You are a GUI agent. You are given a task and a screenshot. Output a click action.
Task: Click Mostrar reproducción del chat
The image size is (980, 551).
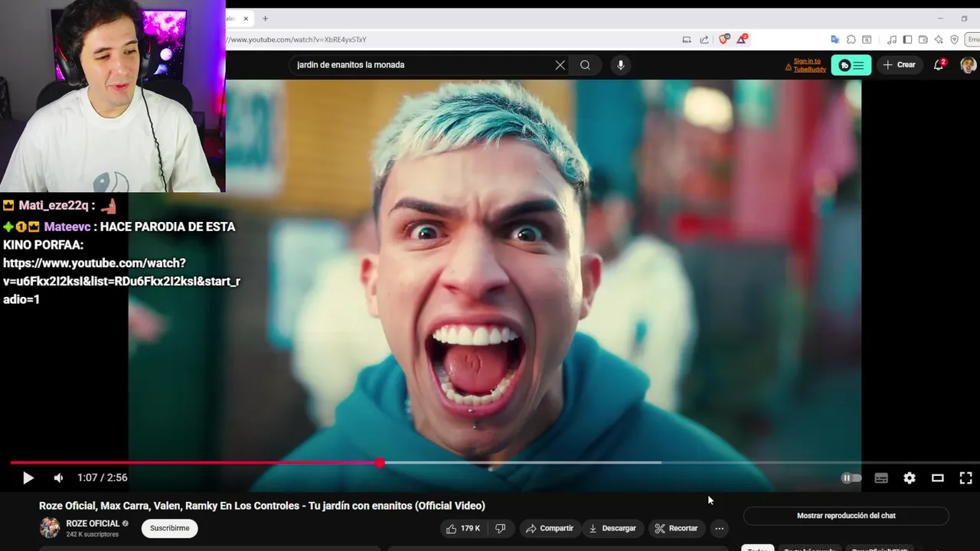click(x=846, y=516)
